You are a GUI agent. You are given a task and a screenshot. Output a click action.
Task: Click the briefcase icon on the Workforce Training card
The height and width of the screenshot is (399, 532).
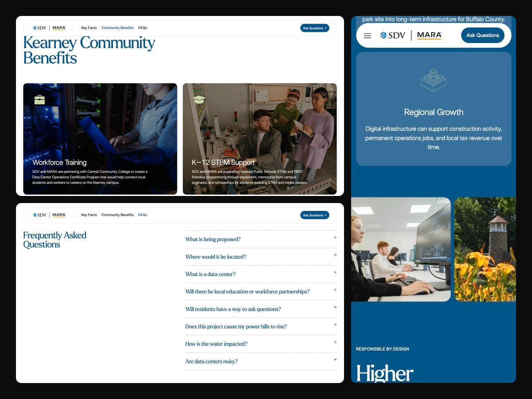[x=39, y=100]
